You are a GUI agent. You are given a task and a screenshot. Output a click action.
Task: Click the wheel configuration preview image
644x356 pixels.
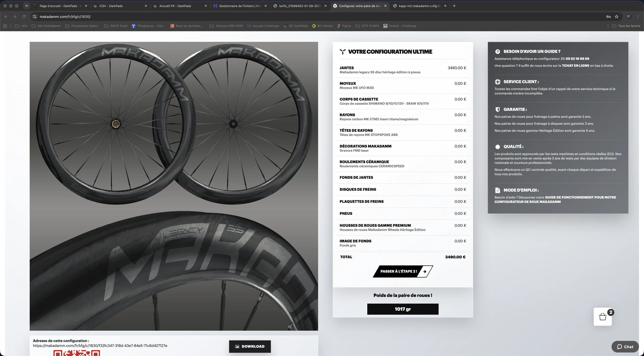174,186
